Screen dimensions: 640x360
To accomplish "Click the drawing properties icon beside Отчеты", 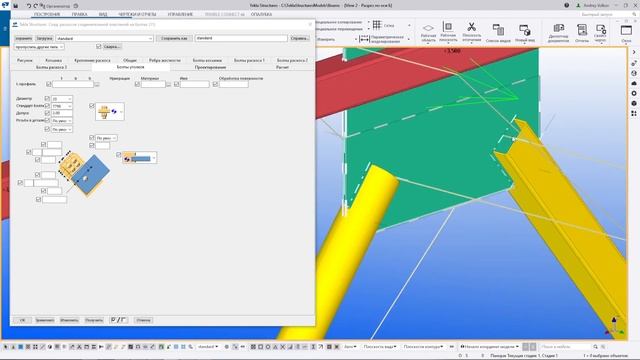I will coord(601,29).
